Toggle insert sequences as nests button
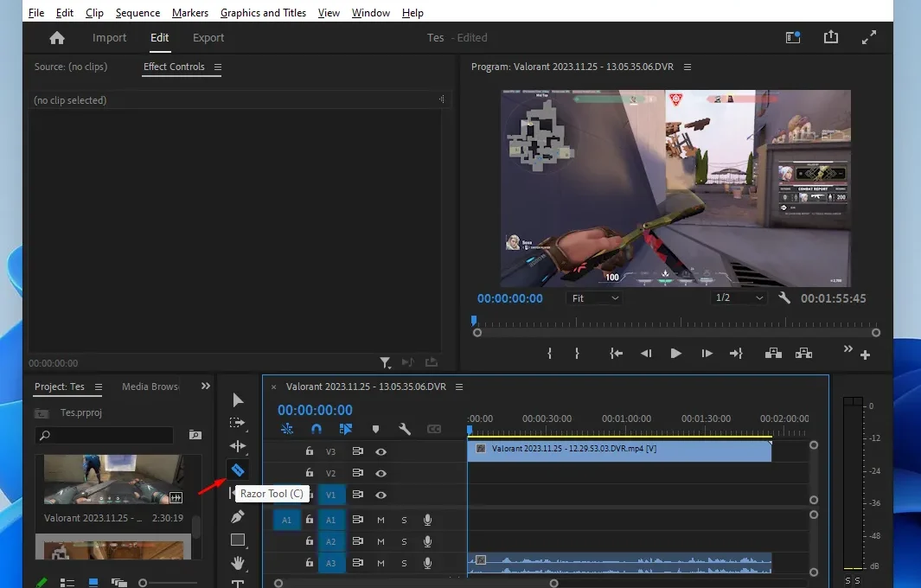Viewport: 921px width, 588px height. [x=286, y=430]
